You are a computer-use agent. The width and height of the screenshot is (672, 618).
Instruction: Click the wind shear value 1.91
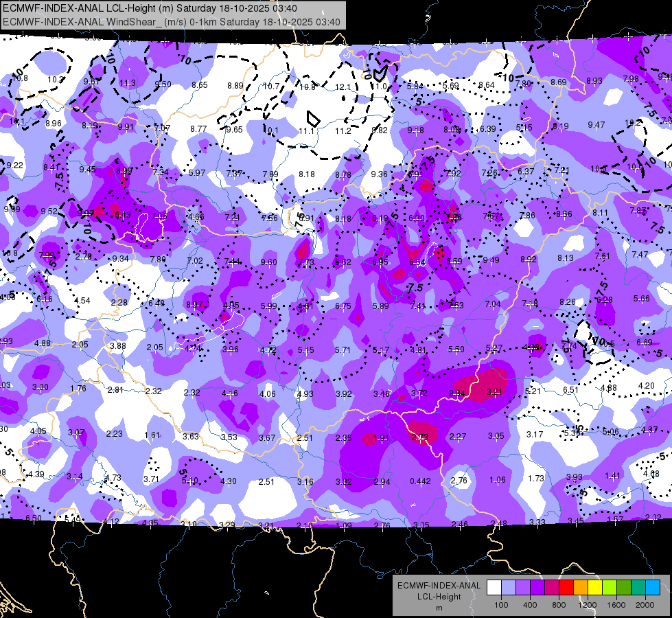pos(381,438)
